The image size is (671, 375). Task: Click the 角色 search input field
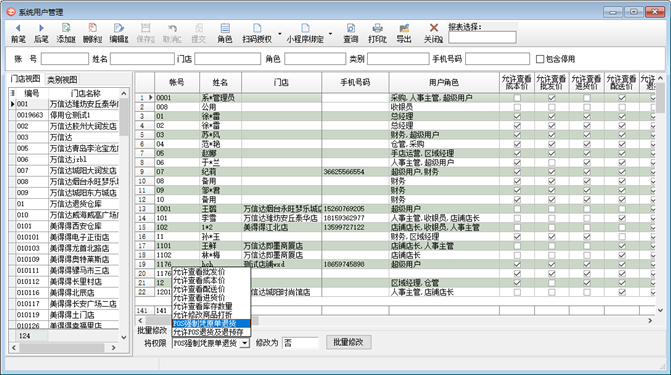coord(315,59)
